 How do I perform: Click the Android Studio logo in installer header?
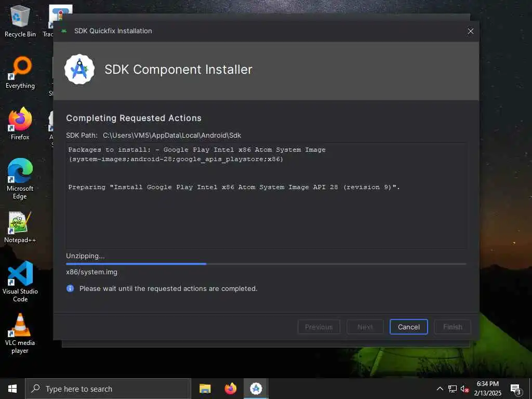79,69
